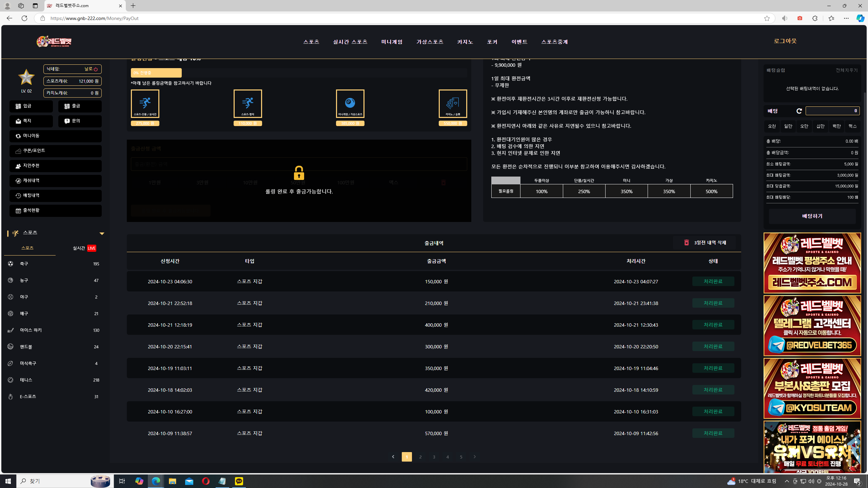Open the 실시간 스포츠 top menu
This screenshot has width=868, height=488.
click(x=350, y=42)
